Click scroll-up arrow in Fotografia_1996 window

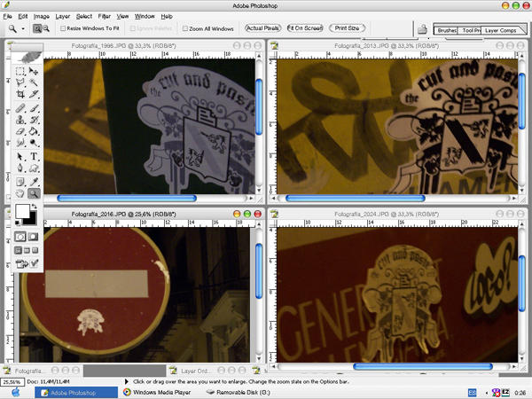259,56
